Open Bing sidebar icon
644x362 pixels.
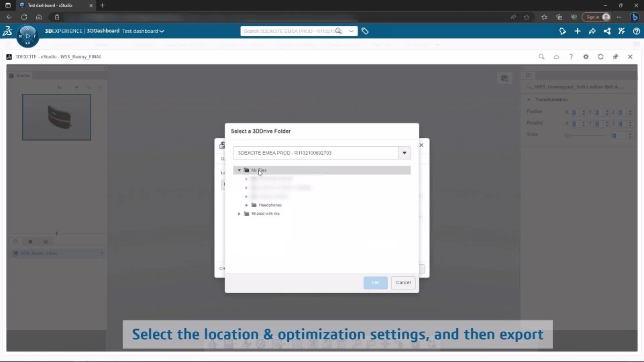(635, 17)
